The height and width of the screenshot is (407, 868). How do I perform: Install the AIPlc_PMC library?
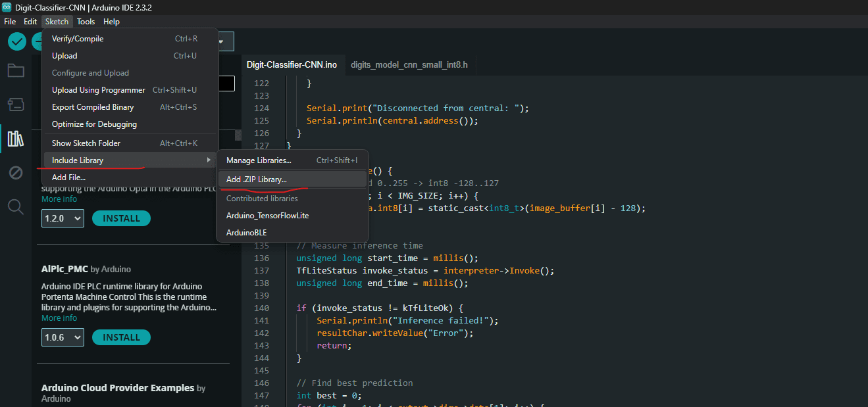coord(121,337)
